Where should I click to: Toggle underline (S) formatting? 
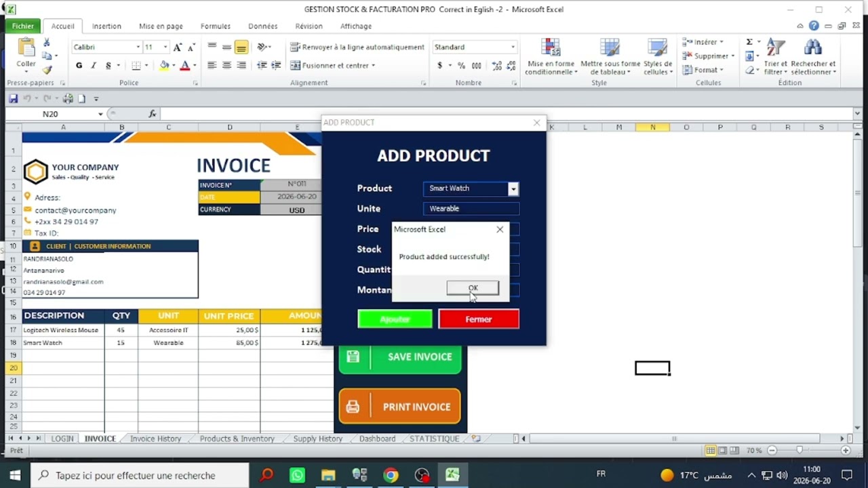coord(108,66)
